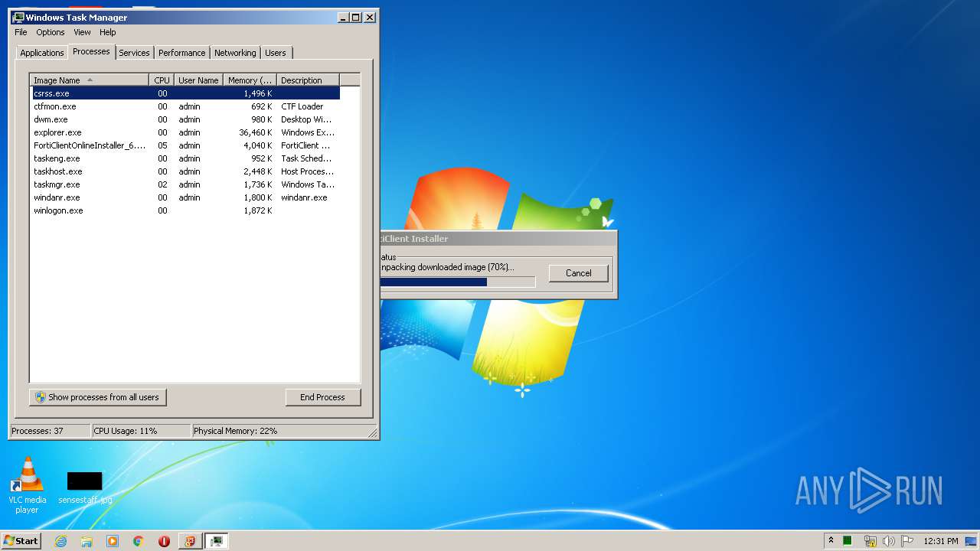Open Google Chrome from the taskbar

tap(139, 541)
